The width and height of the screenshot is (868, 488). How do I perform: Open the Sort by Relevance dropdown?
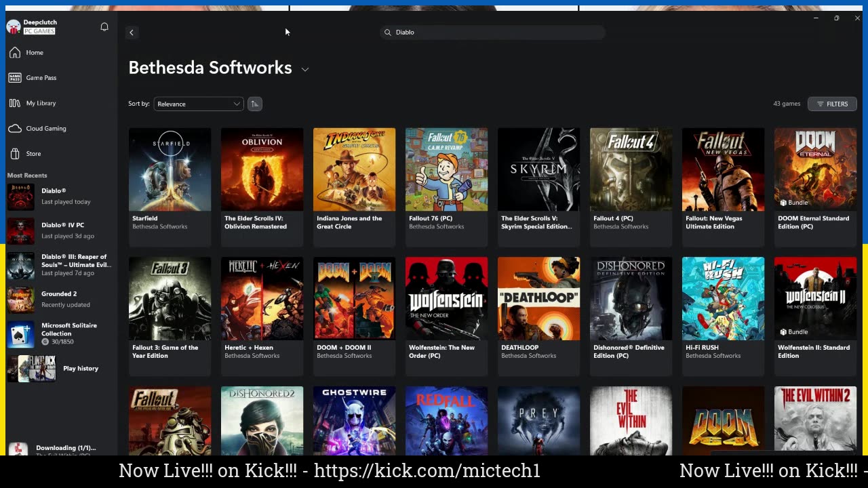198,104
